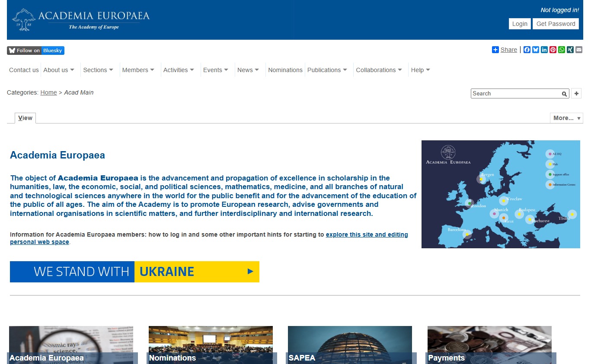
Task: Expand the Help dropdown menu
Action: tap(420, 70)
